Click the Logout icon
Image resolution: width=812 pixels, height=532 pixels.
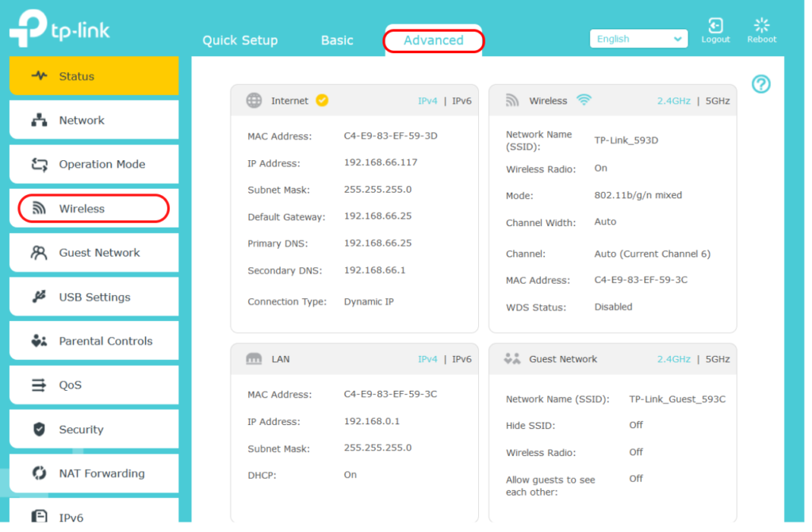[x=715, y=25]
